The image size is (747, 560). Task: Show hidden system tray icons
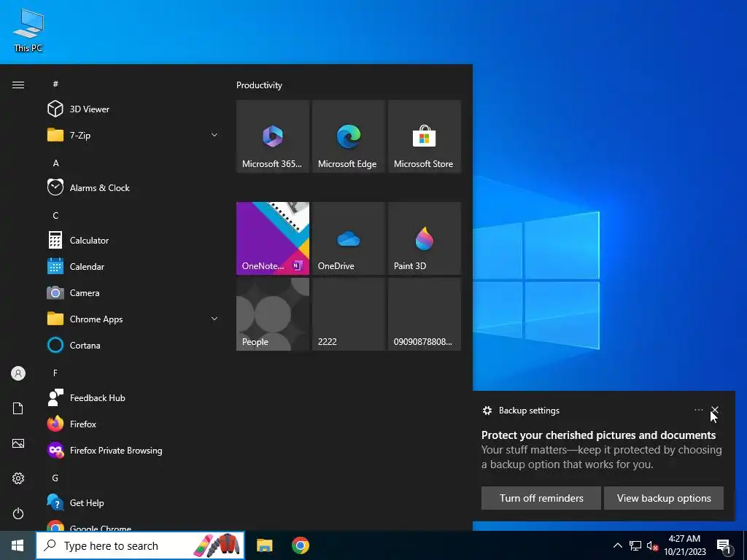pyautogui.click(x=617, y=545)
